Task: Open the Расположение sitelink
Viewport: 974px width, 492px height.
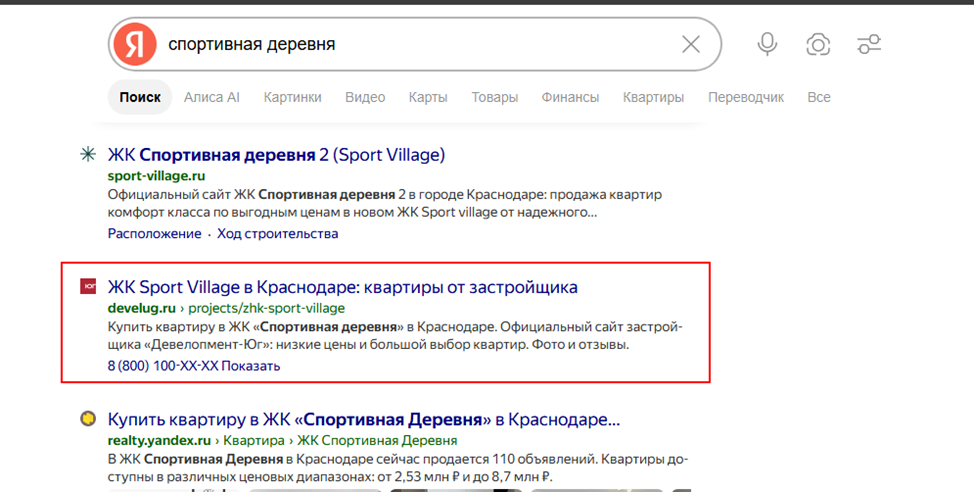Action: [155, 234]
